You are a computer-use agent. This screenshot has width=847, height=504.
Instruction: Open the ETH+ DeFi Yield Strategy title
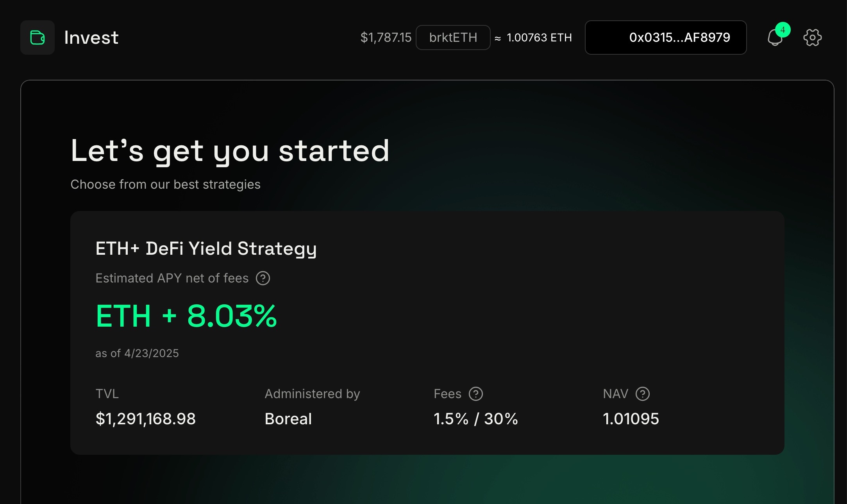point(206,248)
